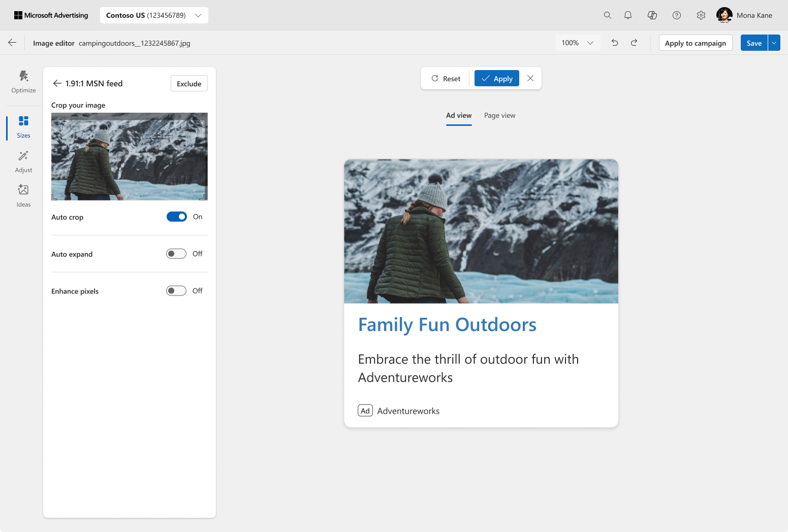Open the Copilot icon in header

(x=652, y=15)
